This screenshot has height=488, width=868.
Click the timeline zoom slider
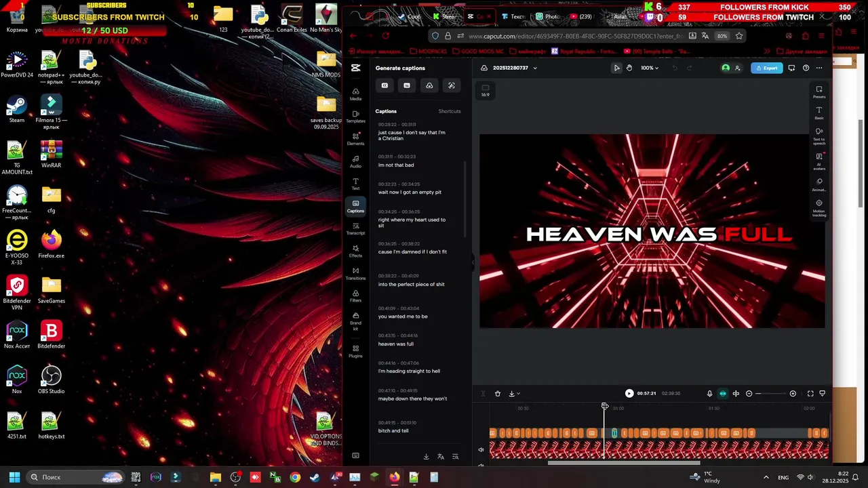click(x=771, y=393)
